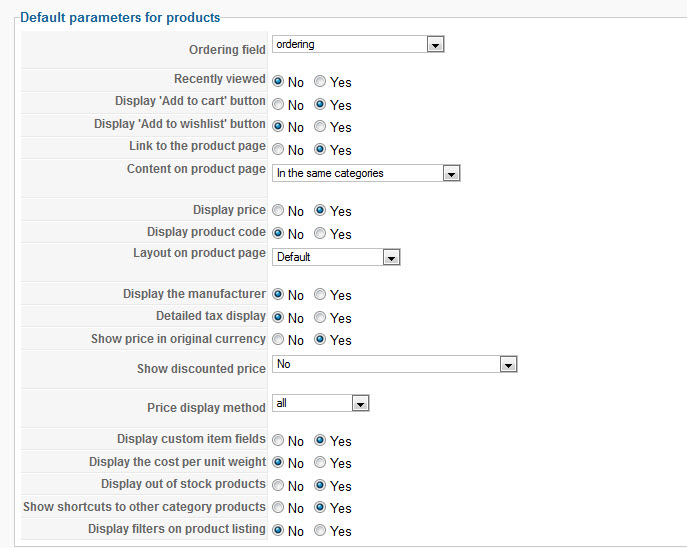Enable Display product code with Yes

coord(320,234)
